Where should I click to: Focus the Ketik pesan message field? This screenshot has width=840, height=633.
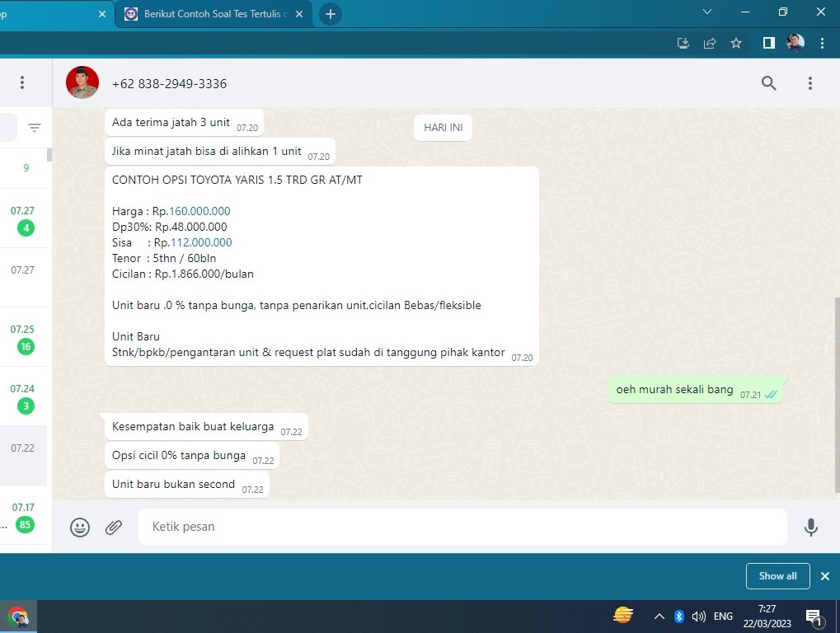pos(462,527)
